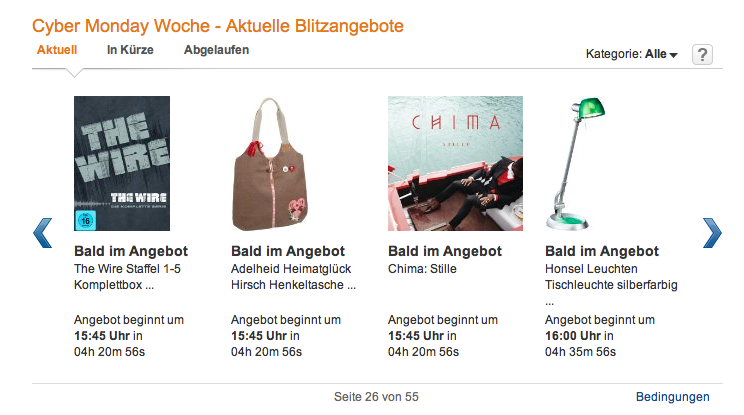Open the Bedingungen link

[673, 397]
